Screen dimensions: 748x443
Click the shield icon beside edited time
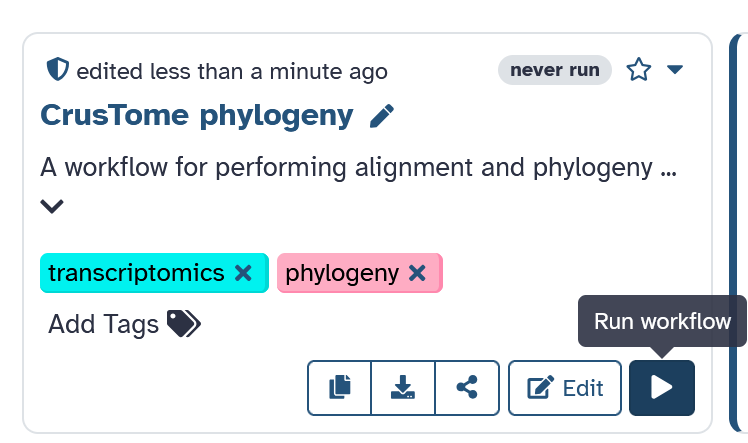tap(58, 70)
